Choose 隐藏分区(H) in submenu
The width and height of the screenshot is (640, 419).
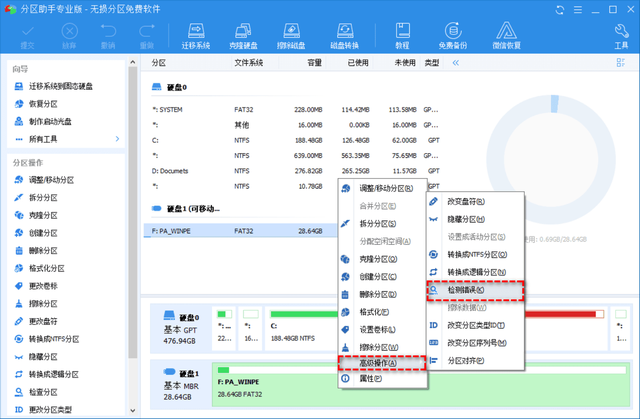pos(476,219)
